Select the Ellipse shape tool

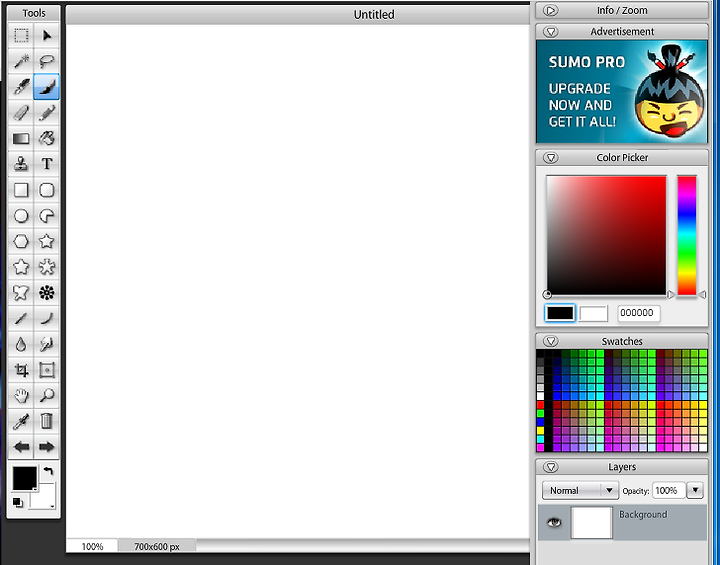[x=21, y=215]
